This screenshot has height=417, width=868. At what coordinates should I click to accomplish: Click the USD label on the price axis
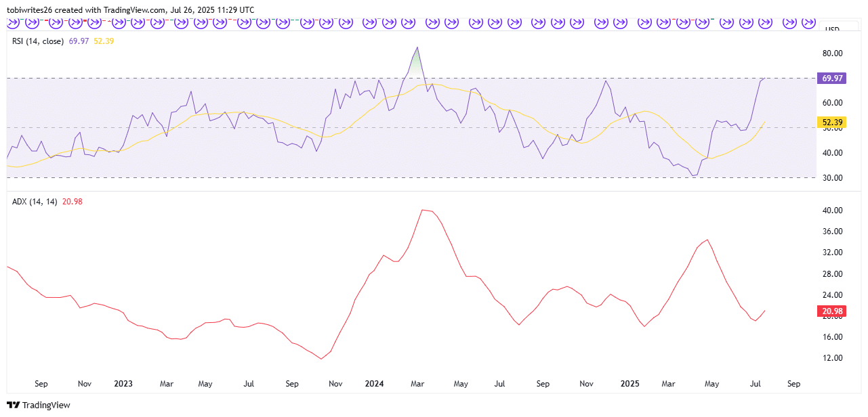pyautogui.click(x=833, y=30)
